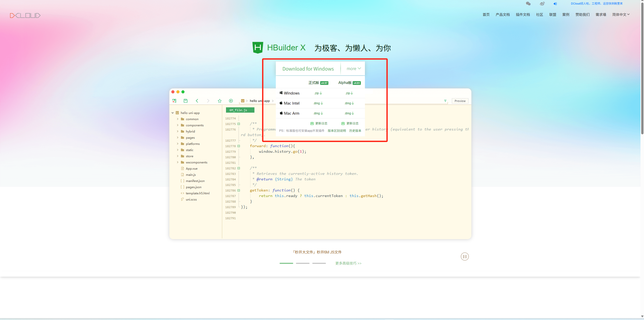This screenshot has width=644, height=320.
Task: Open the 简体中文 language dropdown
Action: (x=621, y=15)
